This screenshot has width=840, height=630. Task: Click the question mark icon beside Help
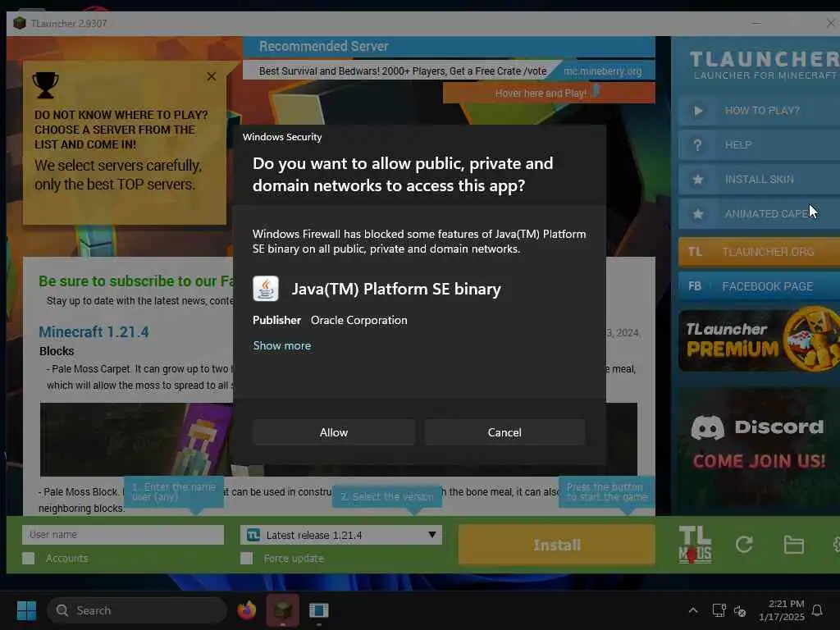[x=697, y=145]
